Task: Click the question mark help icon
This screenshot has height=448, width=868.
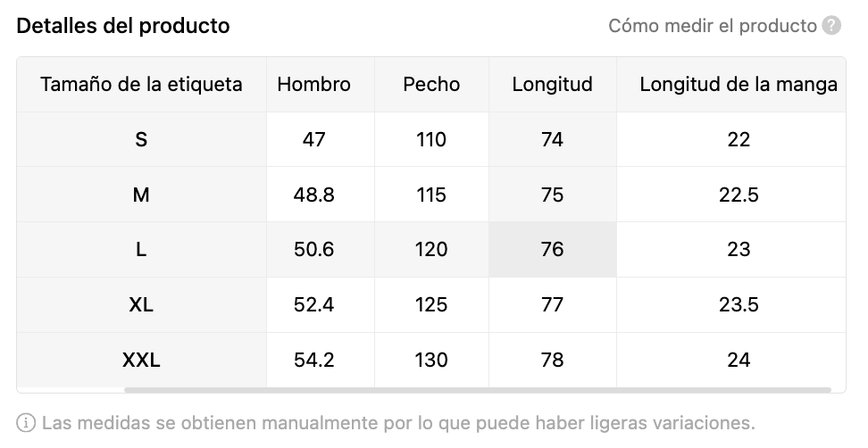Action: point(831,26)
